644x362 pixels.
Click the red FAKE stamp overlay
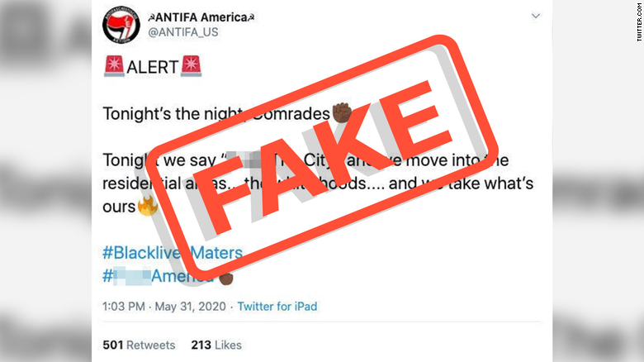click(322, 155)
